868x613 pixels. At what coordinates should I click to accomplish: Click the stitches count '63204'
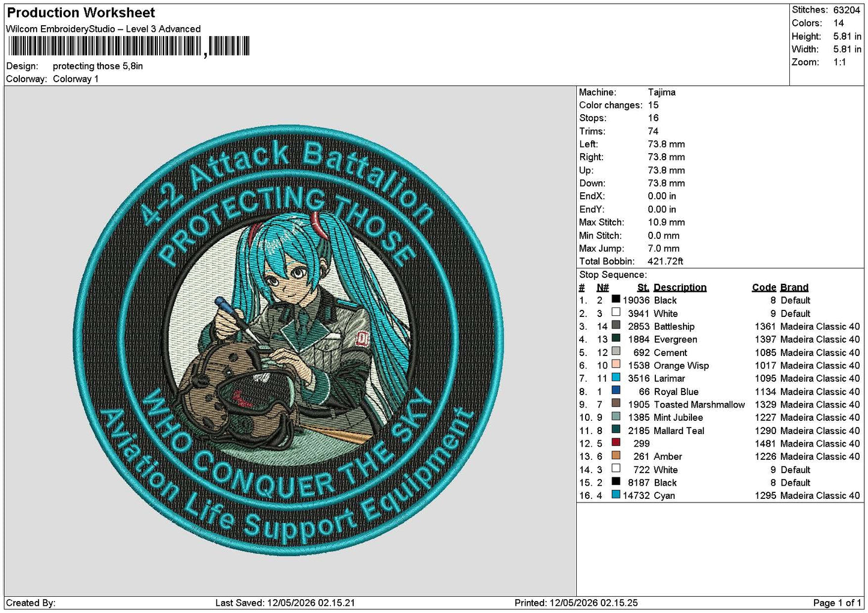(846, 10)
